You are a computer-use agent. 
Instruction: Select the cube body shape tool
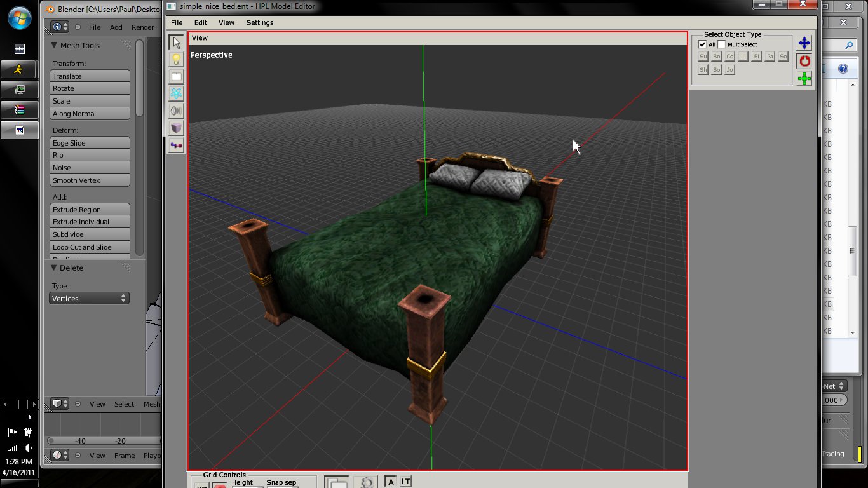pos(176,128)
